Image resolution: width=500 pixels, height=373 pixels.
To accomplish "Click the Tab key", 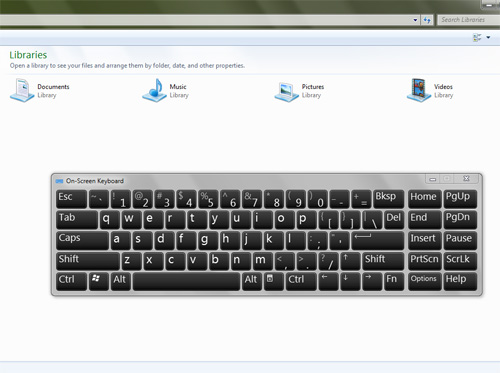I will point(77,219).
